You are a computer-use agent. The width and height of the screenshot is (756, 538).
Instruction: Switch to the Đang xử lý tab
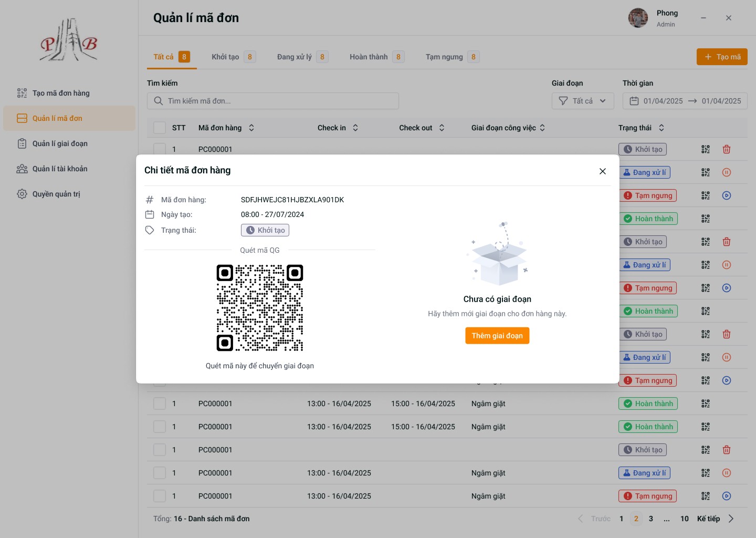pos(302,57)
